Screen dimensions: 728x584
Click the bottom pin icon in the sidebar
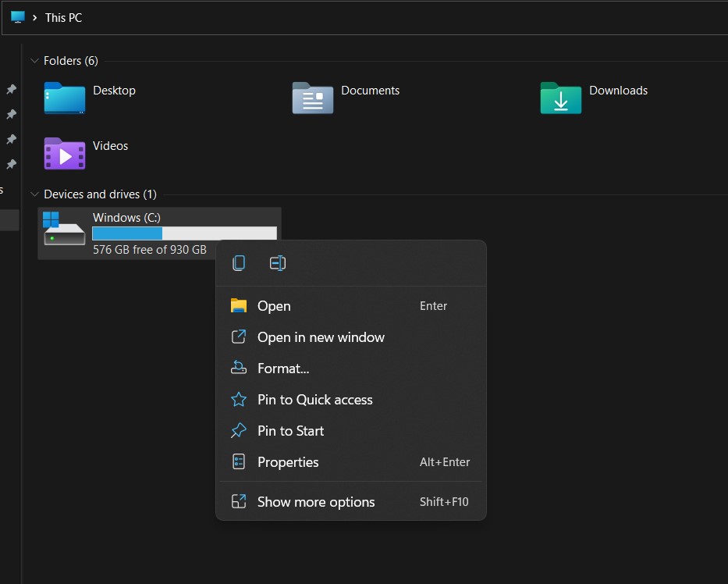coord(10,164)
